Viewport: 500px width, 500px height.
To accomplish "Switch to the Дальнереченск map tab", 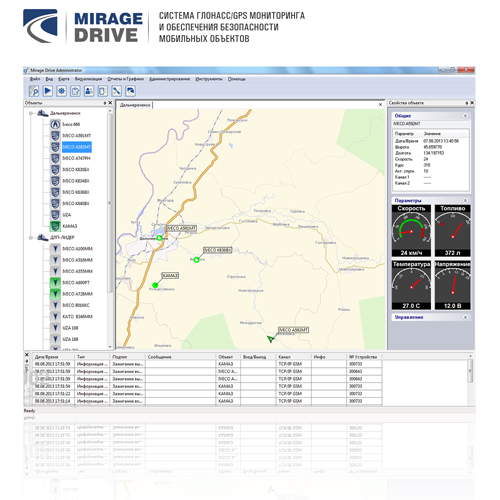I will tap(135, 105).
